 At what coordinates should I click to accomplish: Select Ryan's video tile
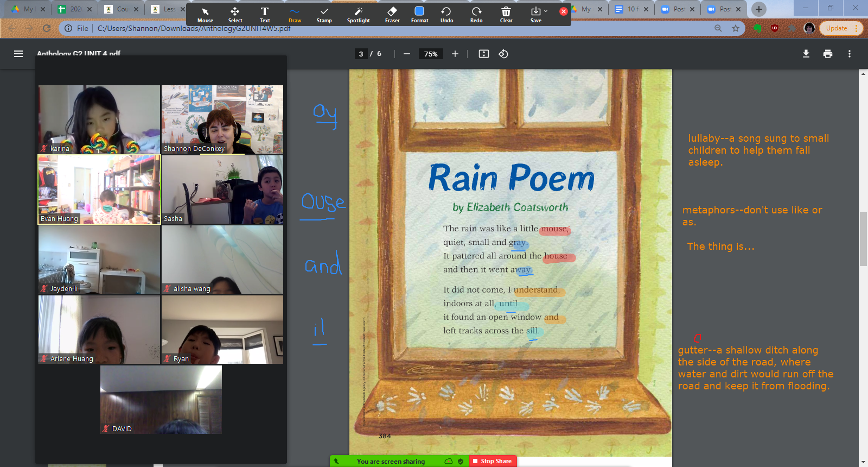coord(222,330)
